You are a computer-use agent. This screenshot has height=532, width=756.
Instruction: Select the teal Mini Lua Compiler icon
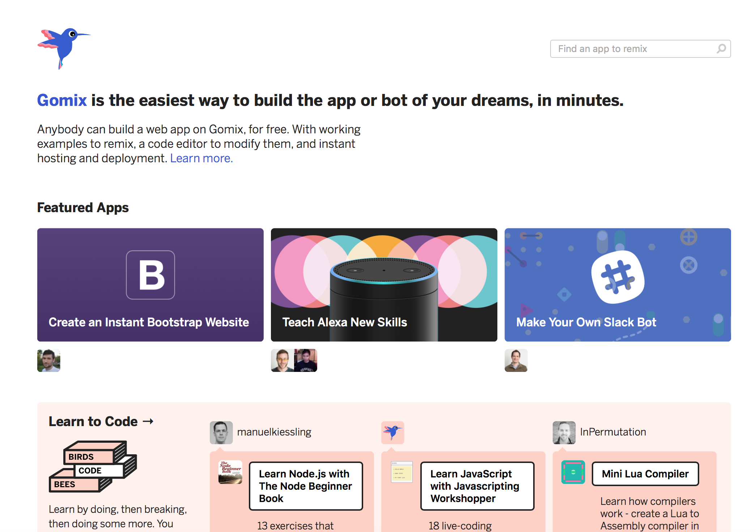[x=573, y=472]
